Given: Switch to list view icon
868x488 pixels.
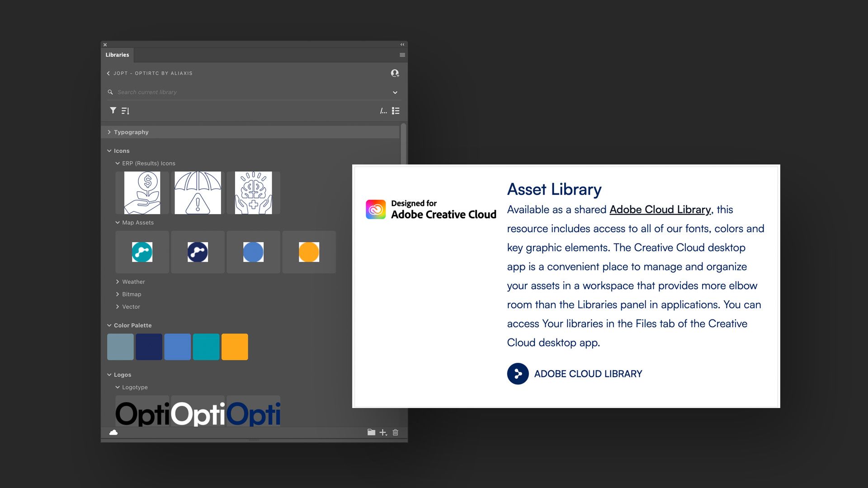Looking at the screenshot, I should 396,111.
